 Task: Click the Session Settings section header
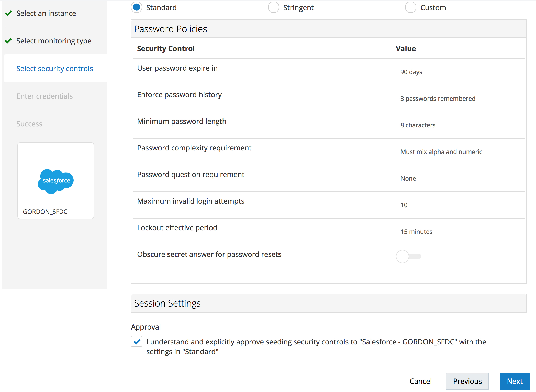[329, 303]
